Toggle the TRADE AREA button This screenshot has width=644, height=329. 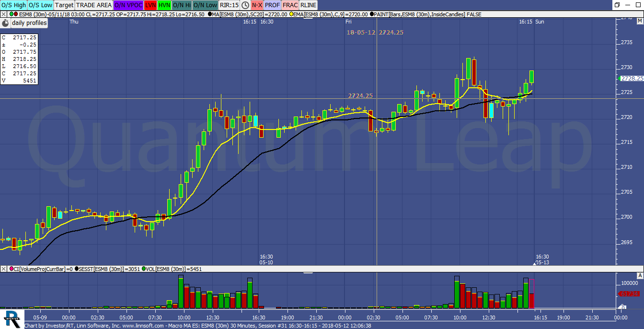click(93, 5)
